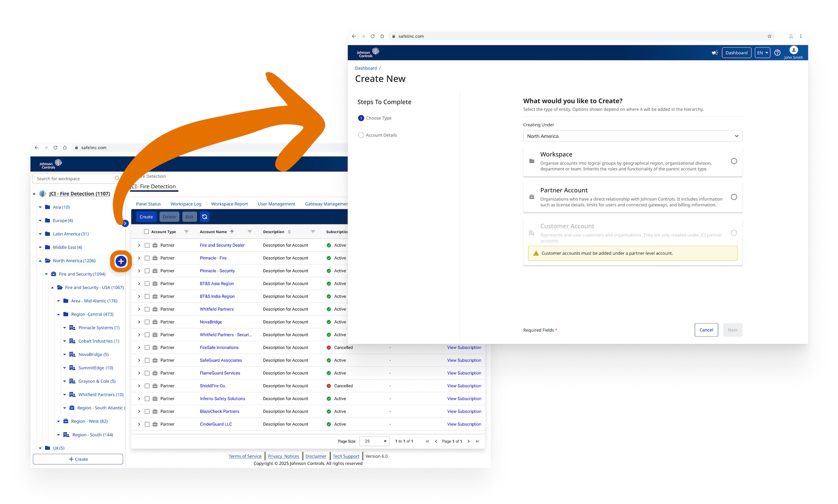
Task: Click the announcements megaphone icon in header
Action: [x=715, y=53]
